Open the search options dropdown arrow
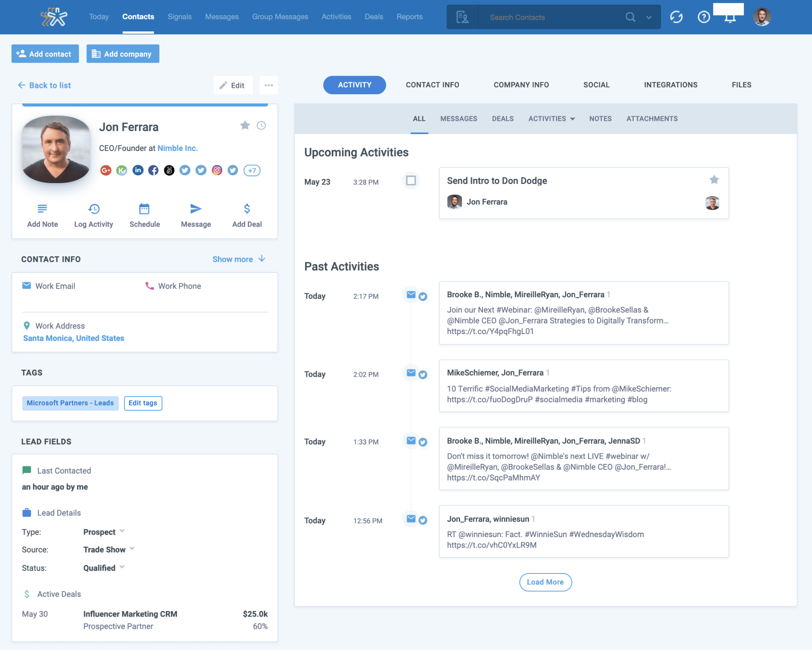The image size is (812, 650). point(649,17)
